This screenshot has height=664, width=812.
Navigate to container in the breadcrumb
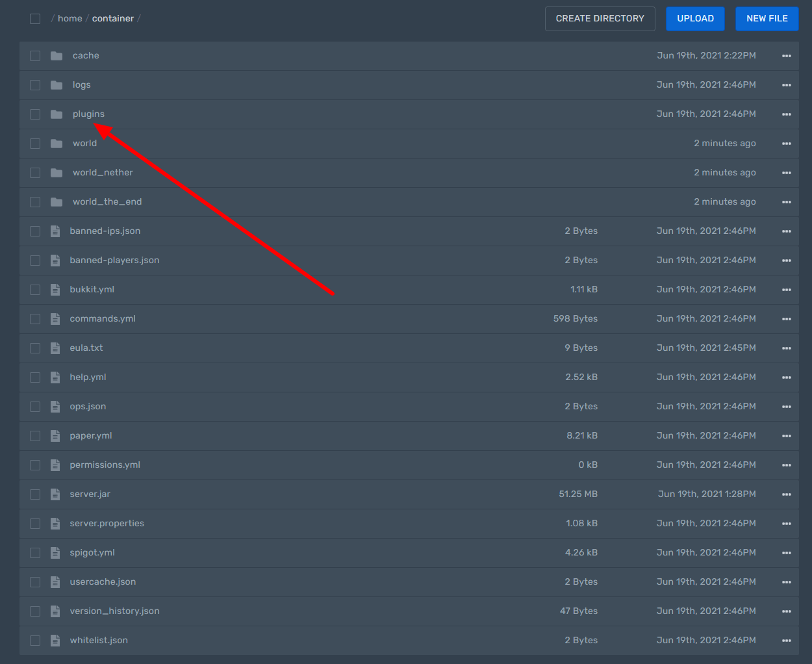112,18
